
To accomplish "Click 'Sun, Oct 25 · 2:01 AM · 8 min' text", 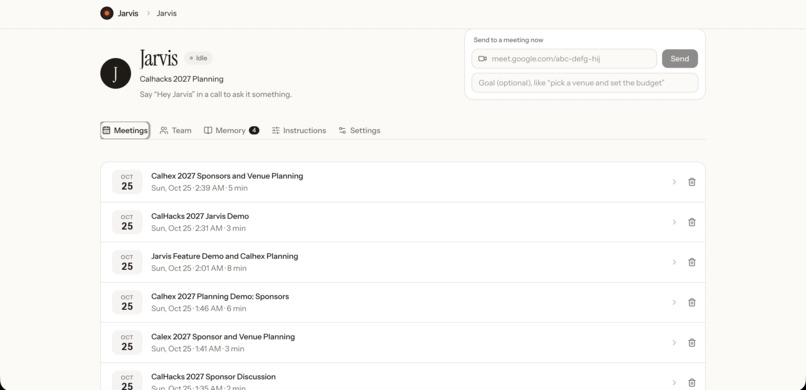I will click(x=199, y=268).
